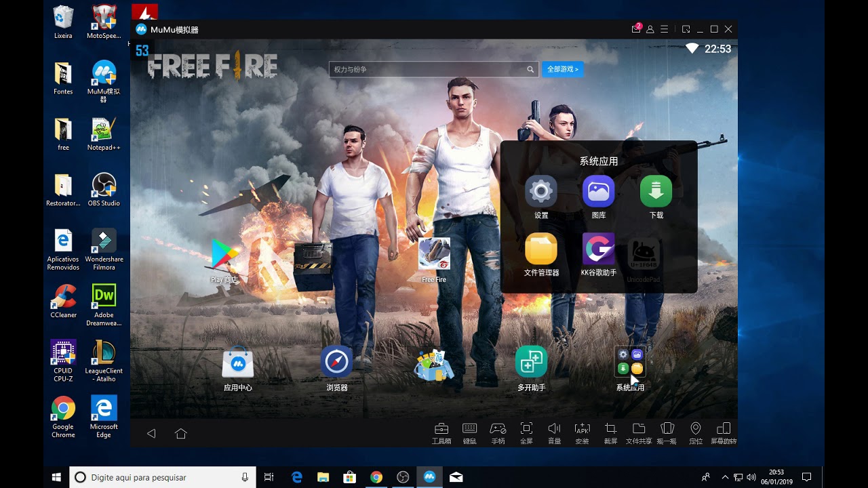Open the MuMu message inbox with badge

[636, 29]
